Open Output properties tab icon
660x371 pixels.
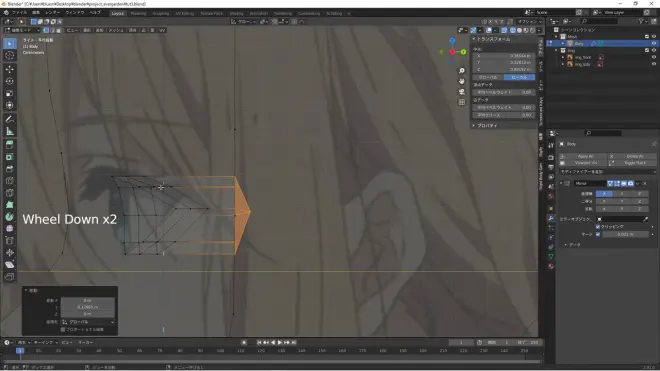click(551, 167)
